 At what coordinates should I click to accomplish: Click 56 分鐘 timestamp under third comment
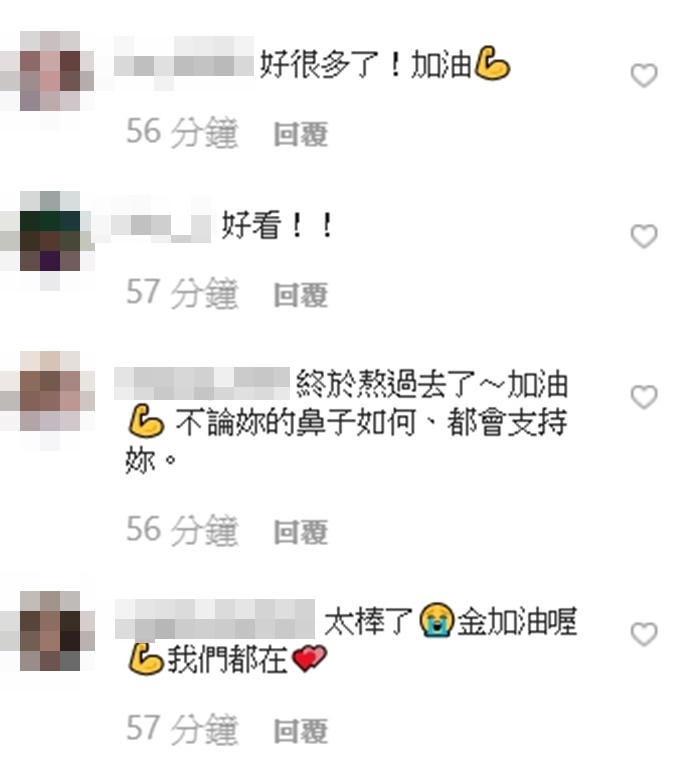coord(182,530)
